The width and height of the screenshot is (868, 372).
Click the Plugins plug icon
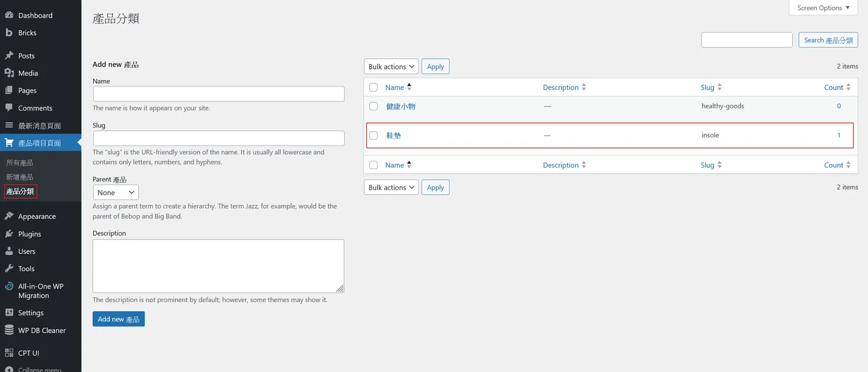pyautogui.click(x=9, y=234)
